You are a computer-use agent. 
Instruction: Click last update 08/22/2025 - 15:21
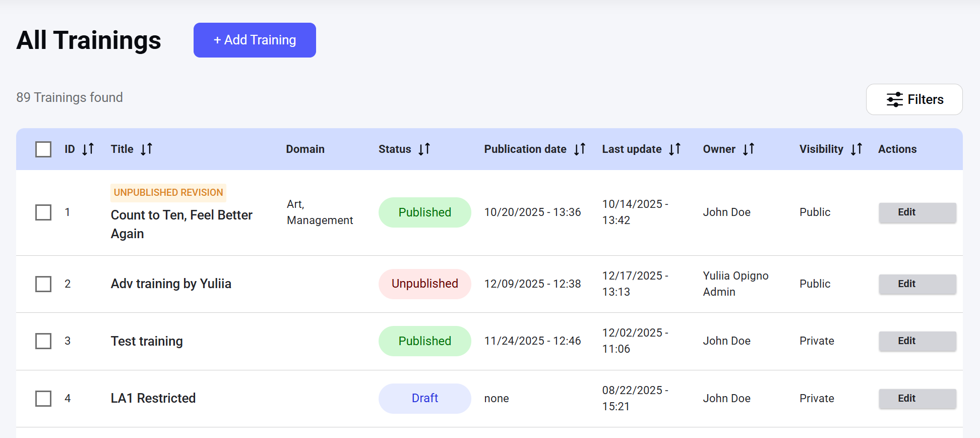[635, 399]
